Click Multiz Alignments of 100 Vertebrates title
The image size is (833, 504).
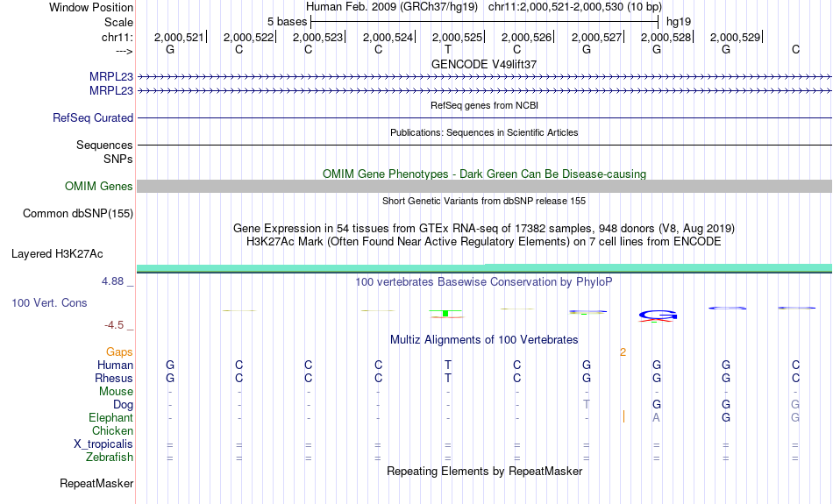coord(484,340)
